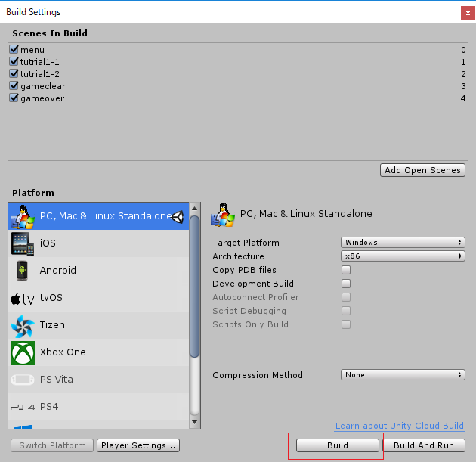Select the menu scene name
Viewport: 476px width, 462px height.
32,50
